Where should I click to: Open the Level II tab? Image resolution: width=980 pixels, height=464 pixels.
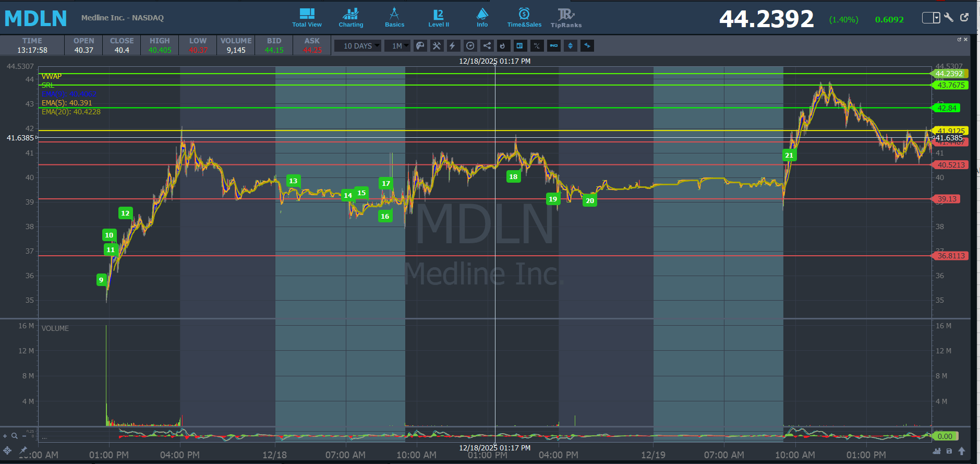439,18
